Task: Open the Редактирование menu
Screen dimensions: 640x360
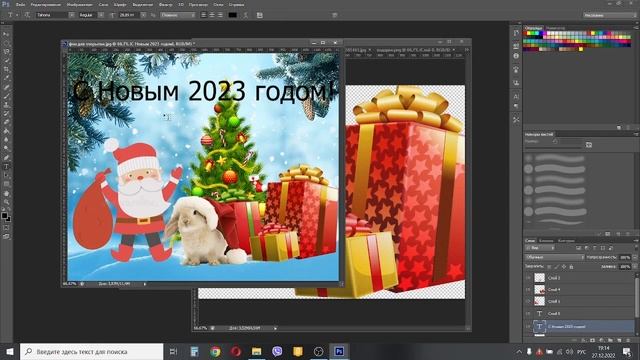Action: [46, 4]
